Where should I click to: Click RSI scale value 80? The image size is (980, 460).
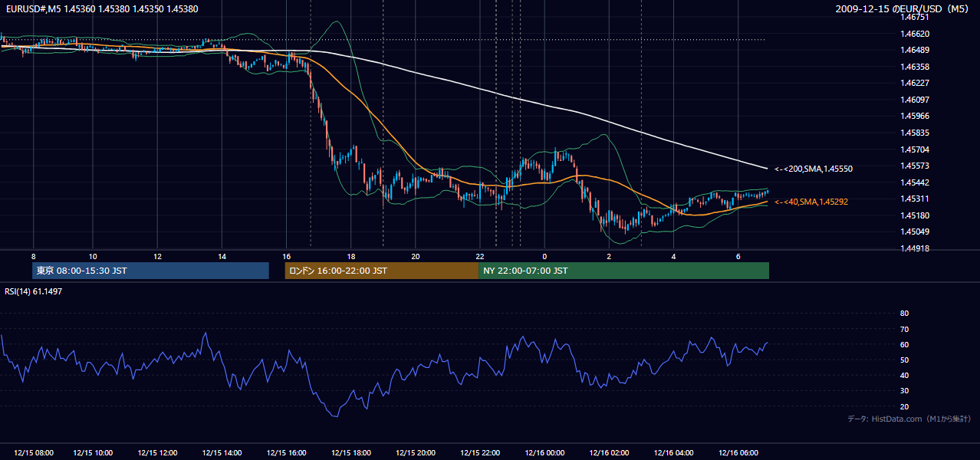(x=905, y=314)
